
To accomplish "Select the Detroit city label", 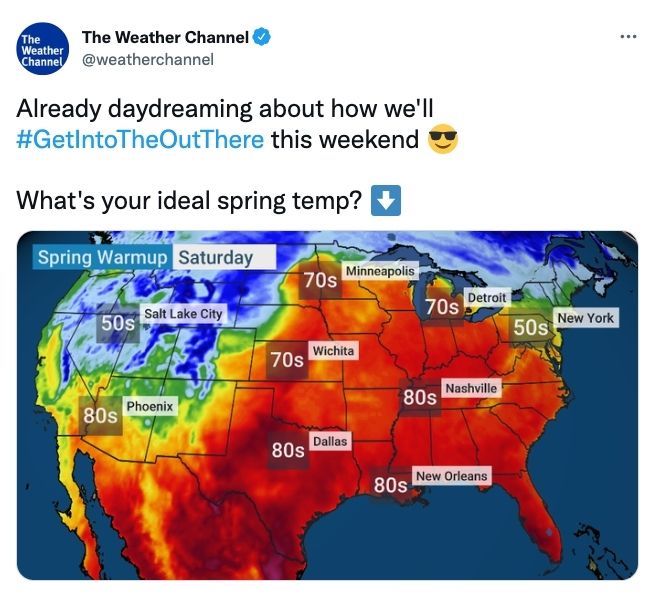I will tap(487, 297).
